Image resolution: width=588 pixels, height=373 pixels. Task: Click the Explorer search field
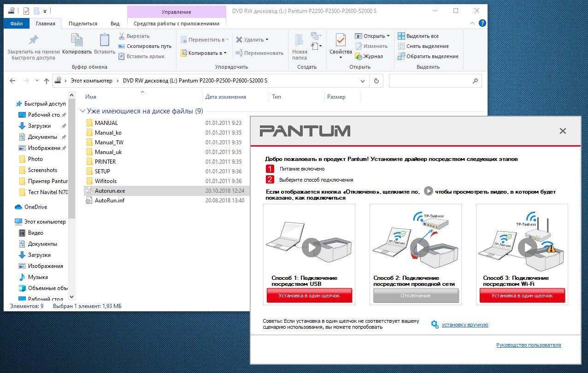435,81
